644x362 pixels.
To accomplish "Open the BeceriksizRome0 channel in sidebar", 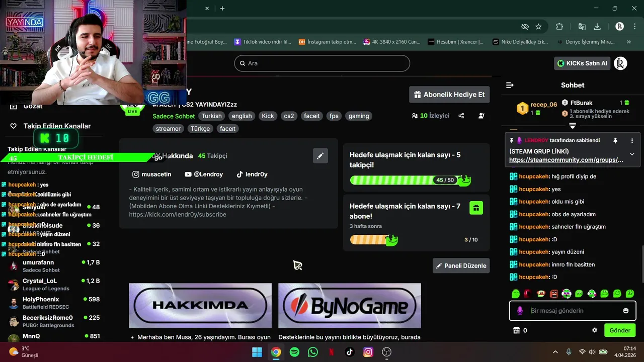I will click(54, 321).
